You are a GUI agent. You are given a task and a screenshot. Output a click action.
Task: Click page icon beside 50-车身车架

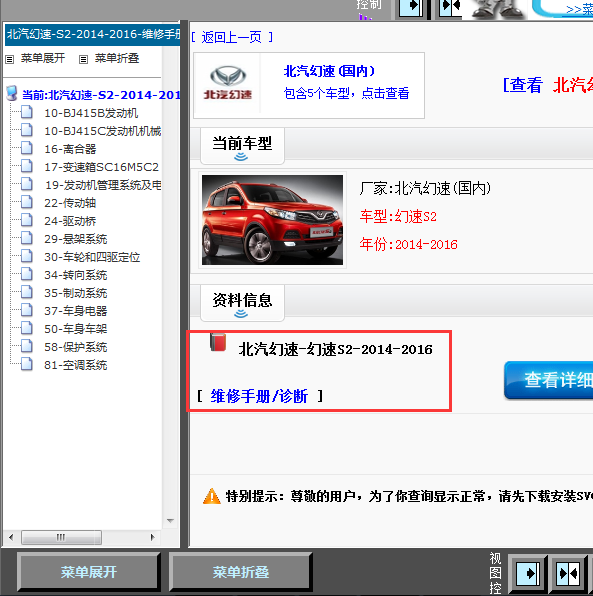(x=27, y=328)
